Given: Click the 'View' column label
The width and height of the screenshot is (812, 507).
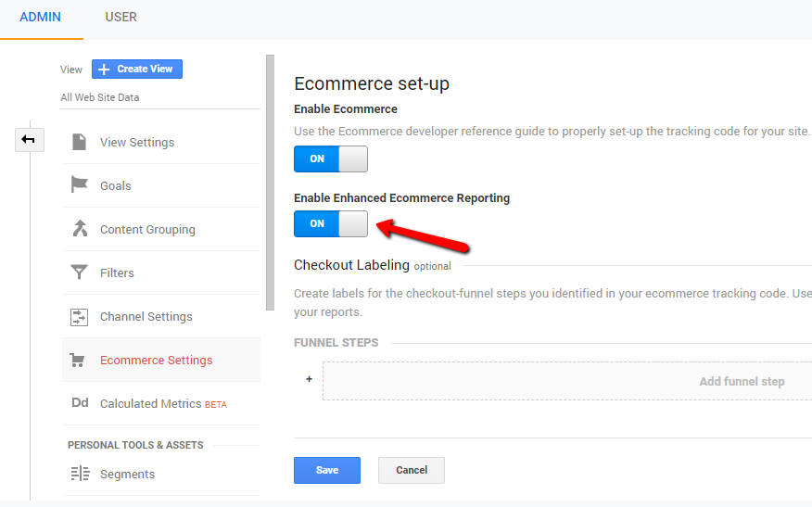Looking at the screenshot, I should (x=71, y=70).
